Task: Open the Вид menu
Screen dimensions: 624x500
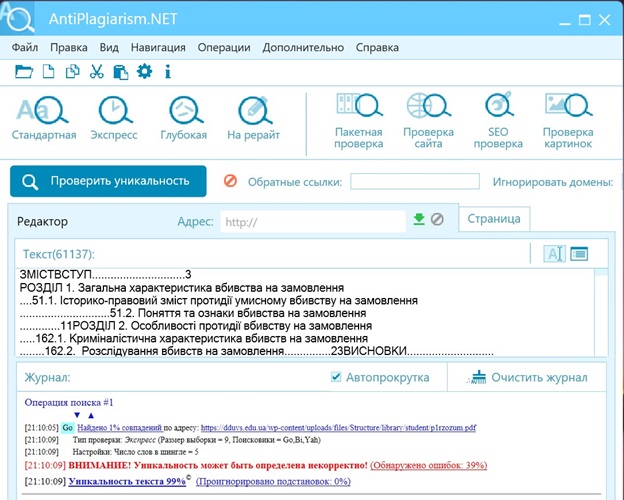Action: click(109, 47)
